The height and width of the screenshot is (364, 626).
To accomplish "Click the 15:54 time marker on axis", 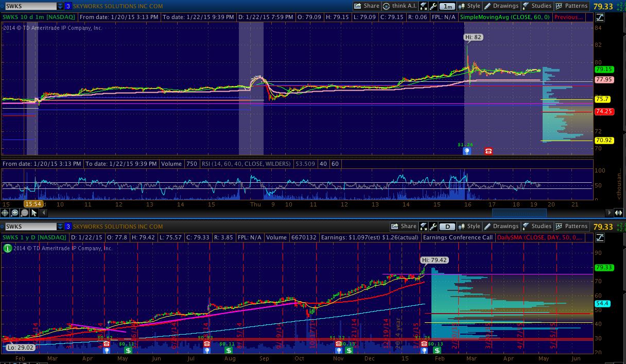I will pos(33,204).
